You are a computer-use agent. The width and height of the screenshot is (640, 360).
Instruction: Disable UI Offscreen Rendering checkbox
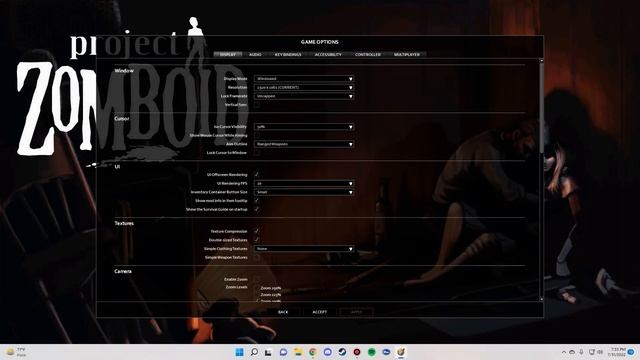pyautogui.click(x=257, y=175)
